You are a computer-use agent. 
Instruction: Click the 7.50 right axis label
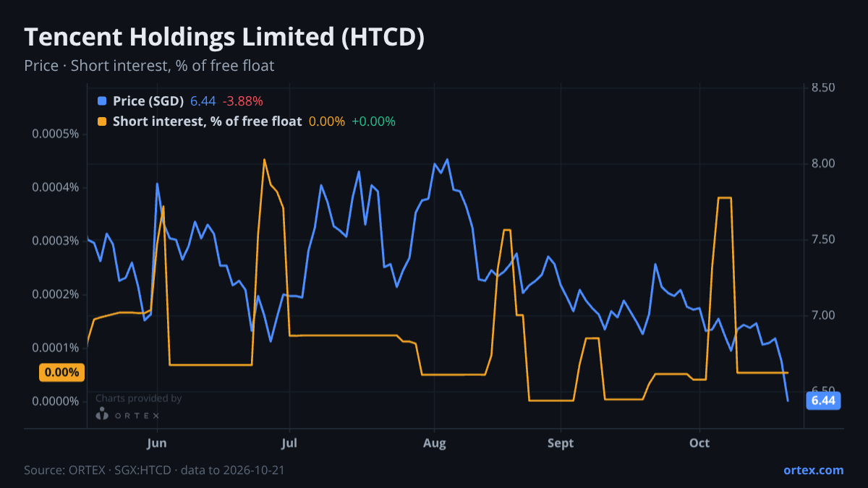[823, 239]
